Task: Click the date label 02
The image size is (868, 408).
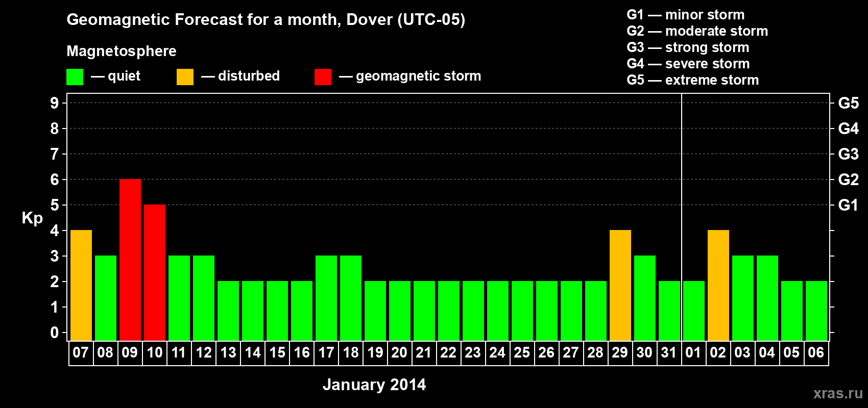Action: click(x=718, y=352)
